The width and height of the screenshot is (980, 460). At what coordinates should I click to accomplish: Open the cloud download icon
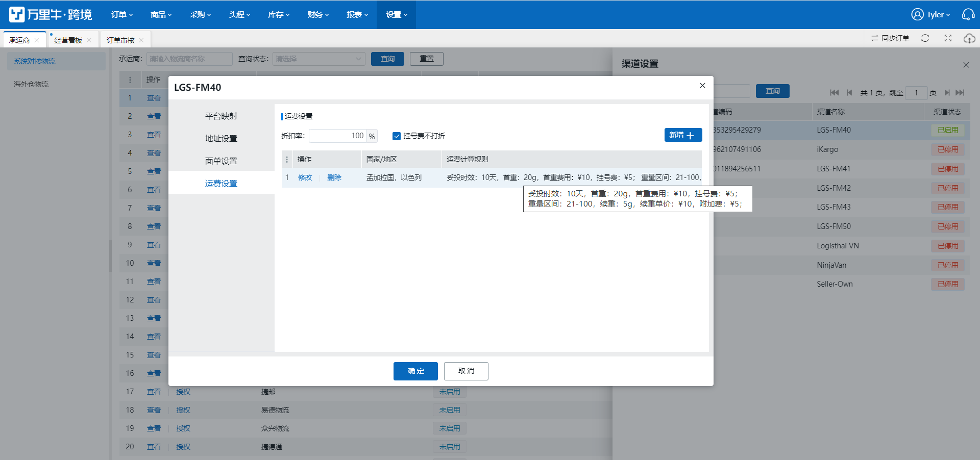point(969,38)
